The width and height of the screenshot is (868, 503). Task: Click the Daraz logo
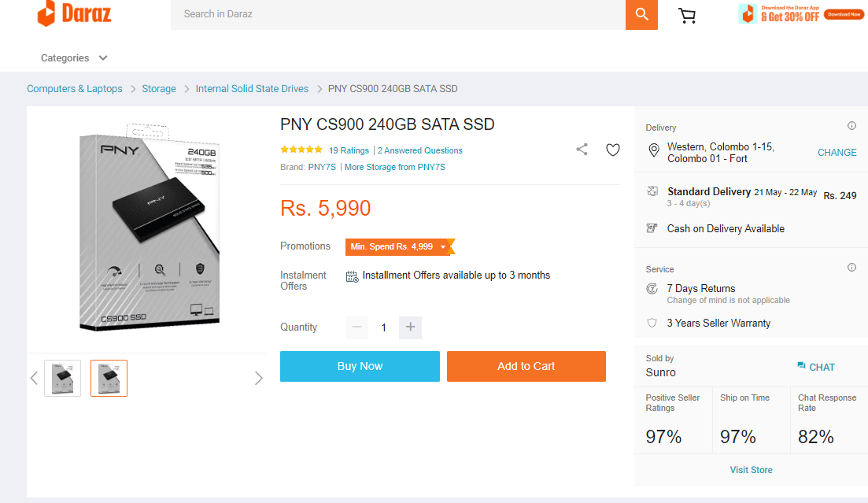[74, 13]
